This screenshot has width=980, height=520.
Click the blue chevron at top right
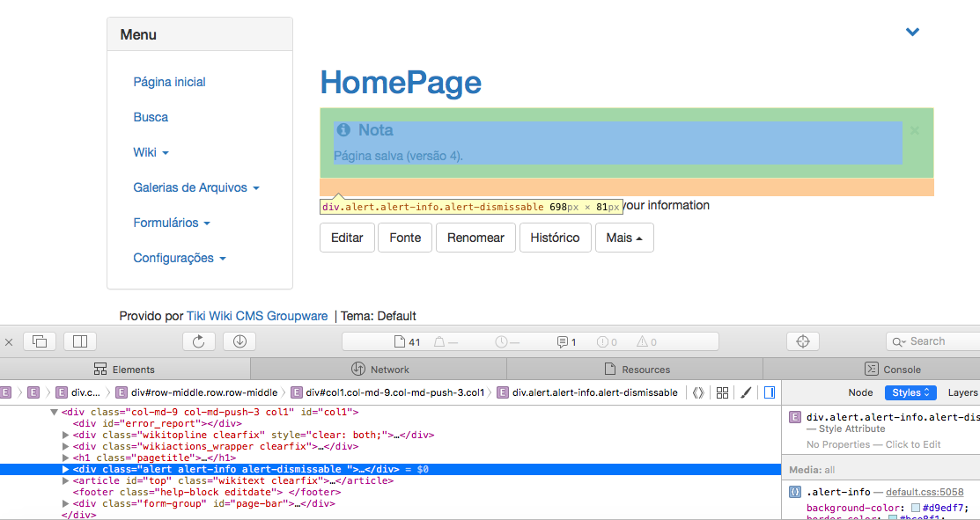coord(912,32)
